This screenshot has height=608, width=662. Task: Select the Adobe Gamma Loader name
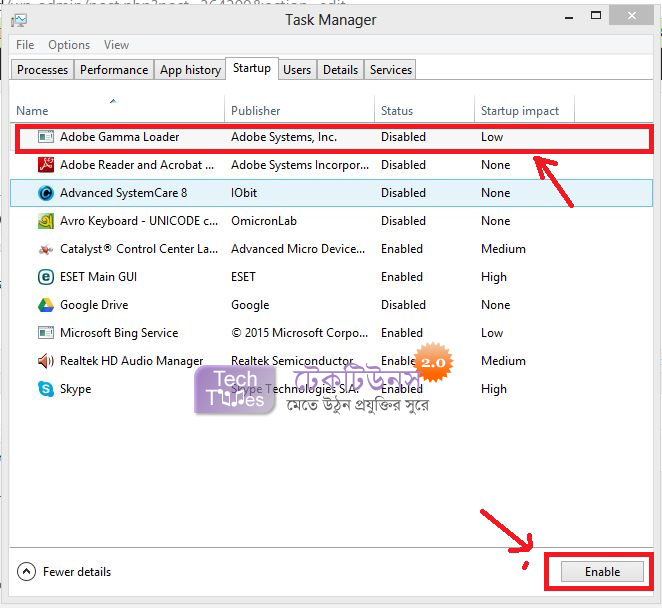tap(119, 137)
